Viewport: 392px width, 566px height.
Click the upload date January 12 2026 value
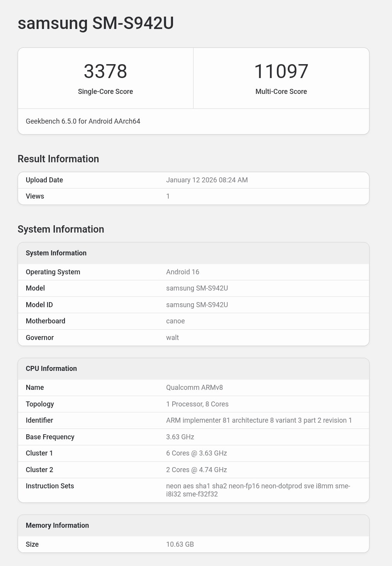(x=207, y=180)
